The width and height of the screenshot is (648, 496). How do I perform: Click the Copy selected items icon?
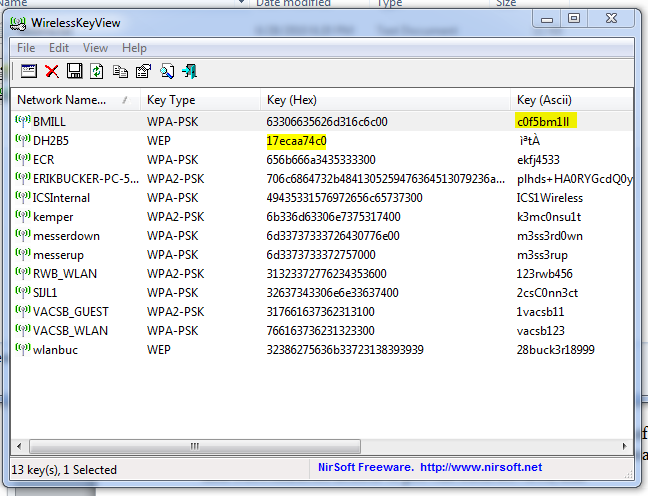click(x=120, y=72)
